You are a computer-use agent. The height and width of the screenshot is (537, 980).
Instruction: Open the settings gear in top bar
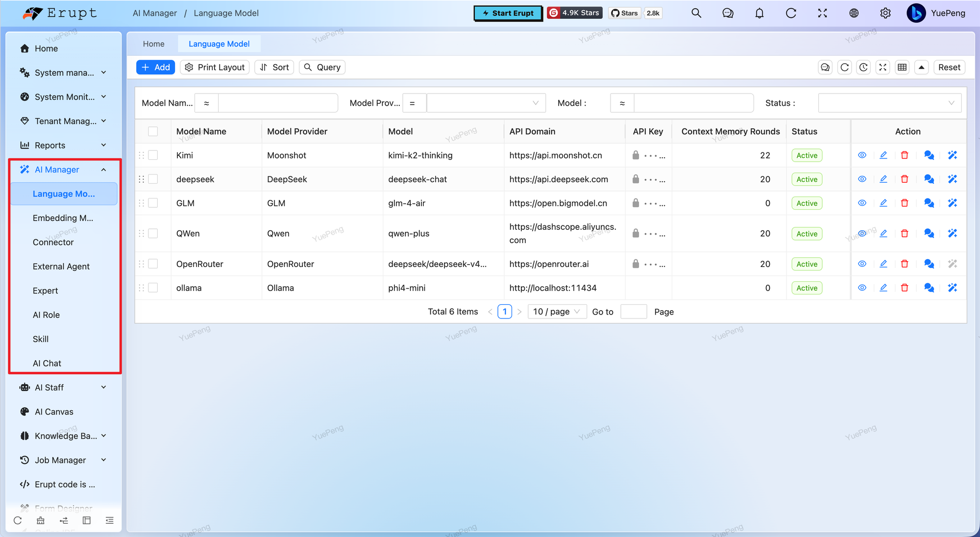click(885, 13)
